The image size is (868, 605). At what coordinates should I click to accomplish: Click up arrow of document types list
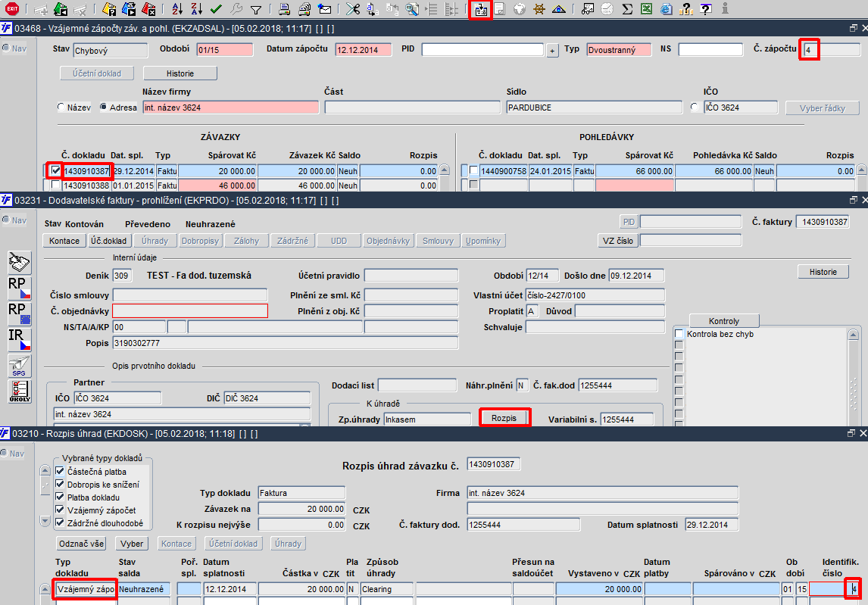click(x=45, y=470)
